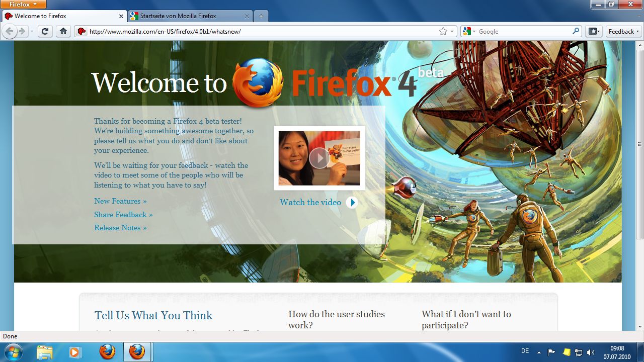The height and width of the screenshot is (362, 644).
Task: Go back using the back arrow
Action: click(9, 31)
